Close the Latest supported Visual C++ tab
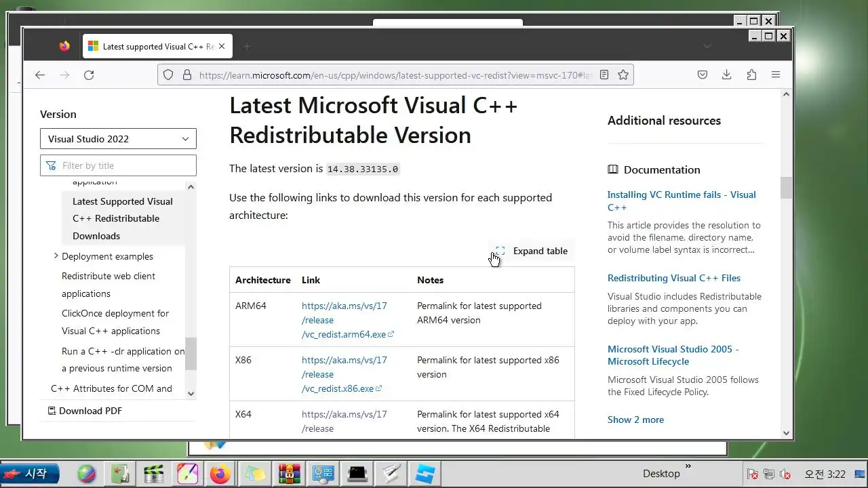 coord(222,47)
